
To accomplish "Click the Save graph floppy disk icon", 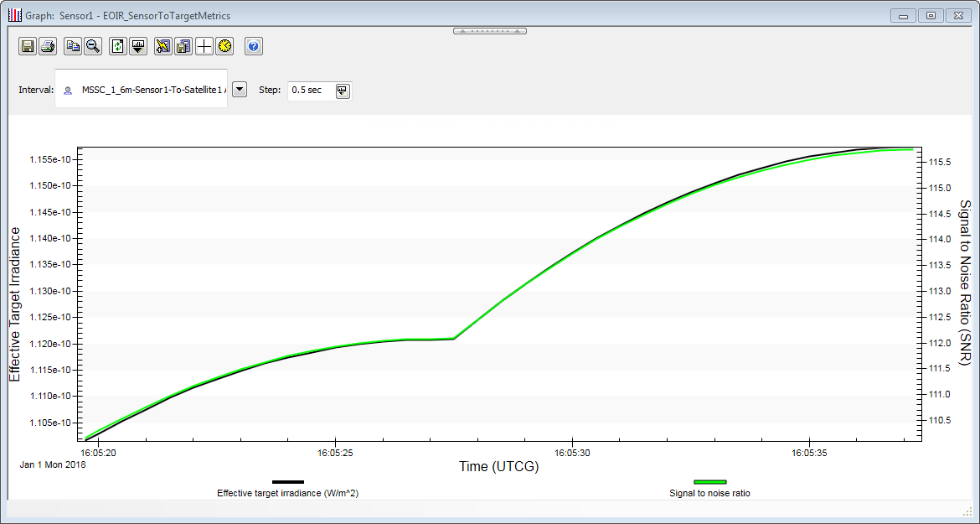I will pos(28,46).
